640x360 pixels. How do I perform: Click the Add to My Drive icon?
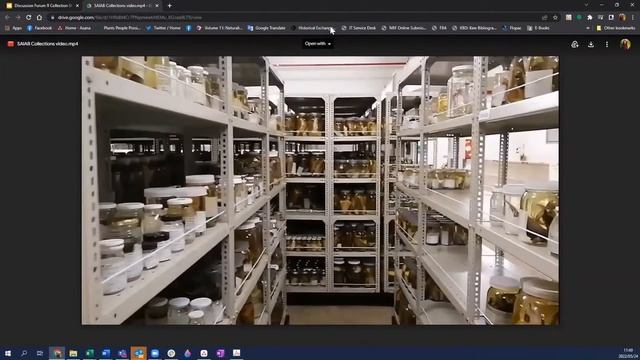click(x=575, y=44)
